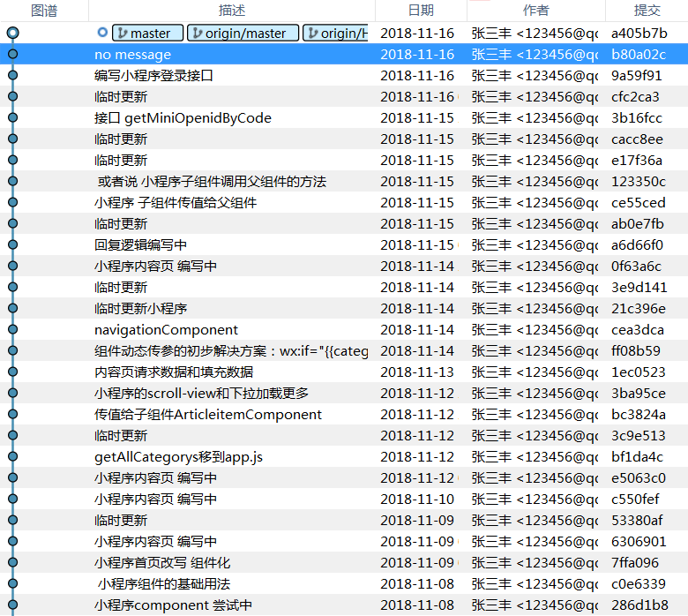Click the 作者 column header
The height and width of the screenshot is (616, 688).
[x=535, y=11]
